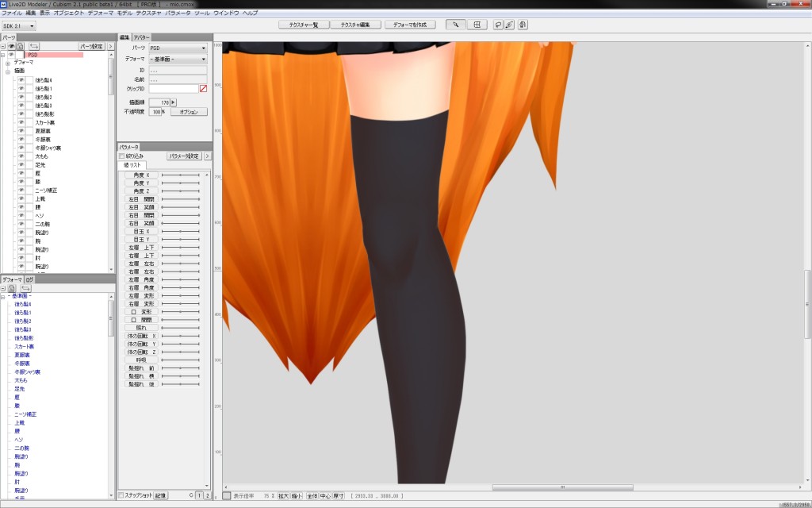Toggle visibility eye for PSD row
812x508 pixels.
pos(11,55)
